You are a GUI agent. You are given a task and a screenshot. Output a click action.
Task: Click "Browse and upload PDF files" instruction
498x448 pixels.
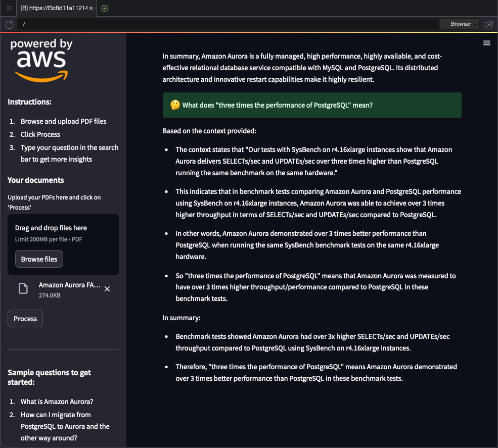(x=64, y=121)
